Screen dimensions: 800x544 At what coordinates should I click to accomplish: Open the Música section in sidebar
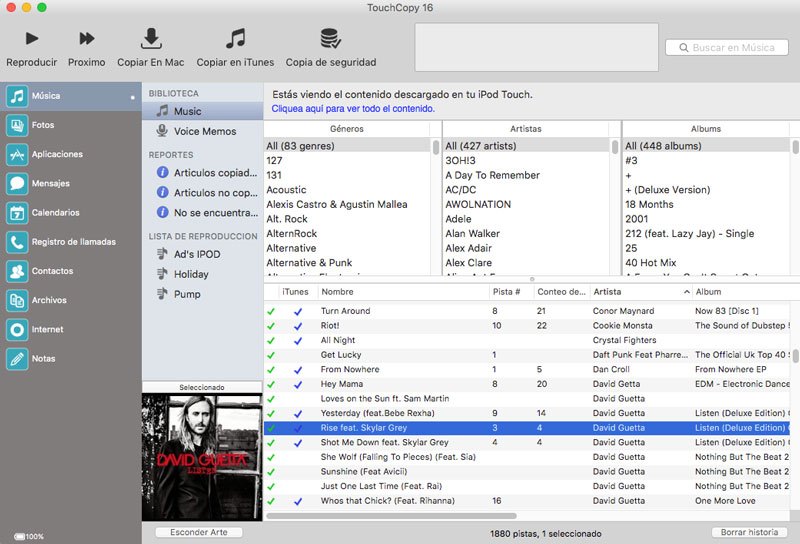coord(71,96)
